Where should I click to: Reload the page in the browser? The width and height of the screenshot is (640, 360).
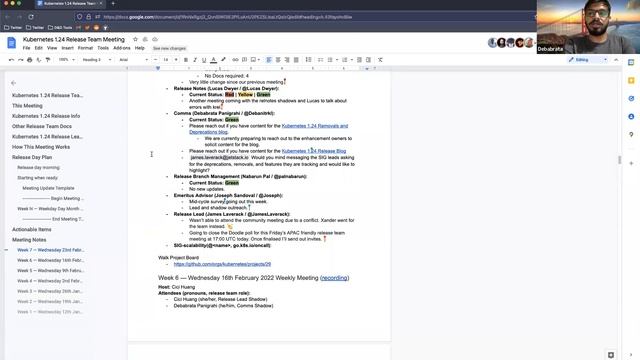point(31,17)
